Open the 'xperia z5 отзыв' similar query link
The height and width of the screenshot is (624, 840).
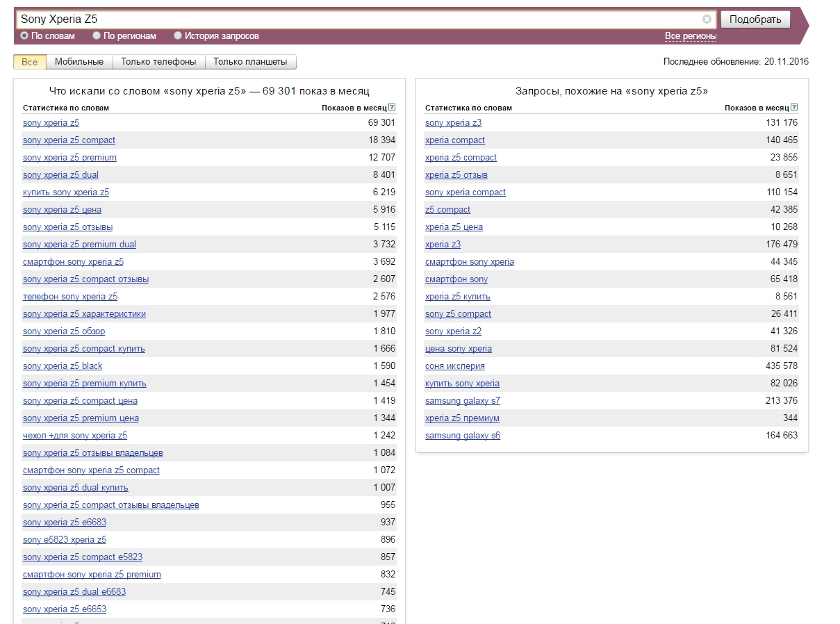tap(456, 175)
